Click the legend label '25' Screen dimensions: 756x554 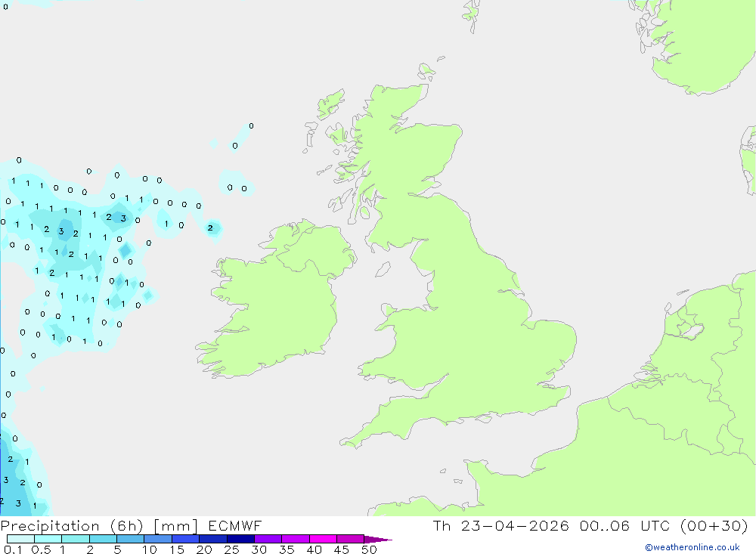pos(231,549)
